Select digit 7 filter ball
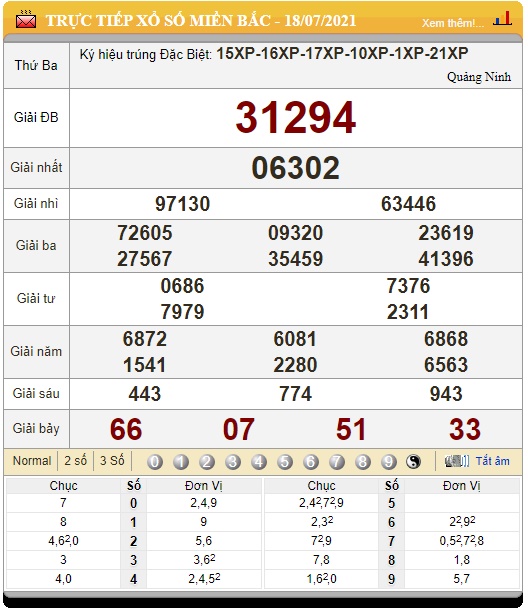The width and height of the screenshot is (528, 612). tap(337, 462)
